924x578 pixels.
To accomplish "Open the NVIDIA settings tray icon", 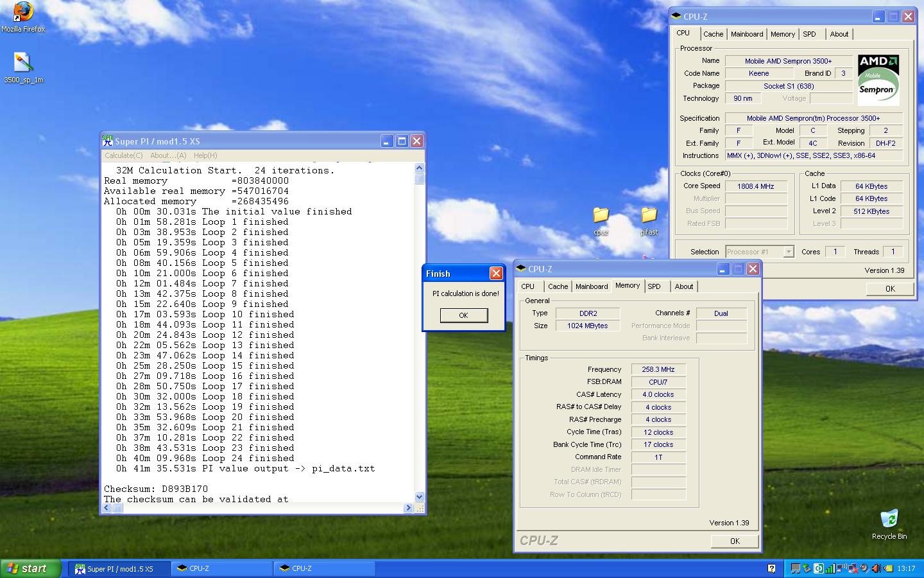I will pyautogui.click(x=888, y=568).
